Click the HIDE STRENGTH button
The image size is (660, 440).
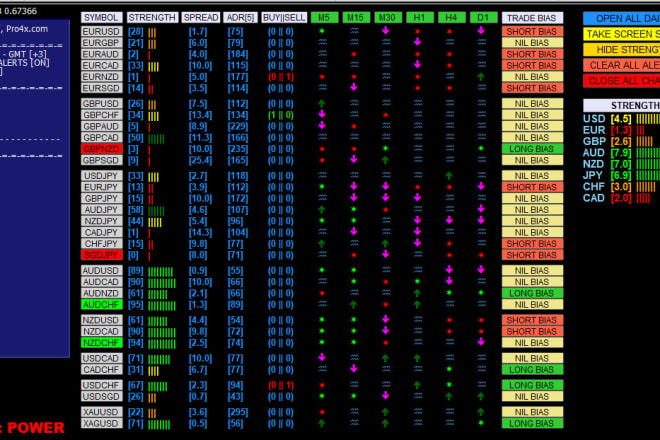[x=622, y=50]
